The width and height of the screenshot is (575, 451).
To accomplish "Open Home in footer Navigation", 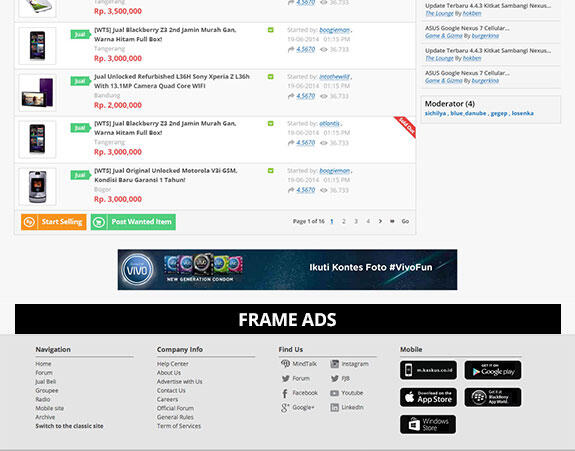I will click(43, 364).
